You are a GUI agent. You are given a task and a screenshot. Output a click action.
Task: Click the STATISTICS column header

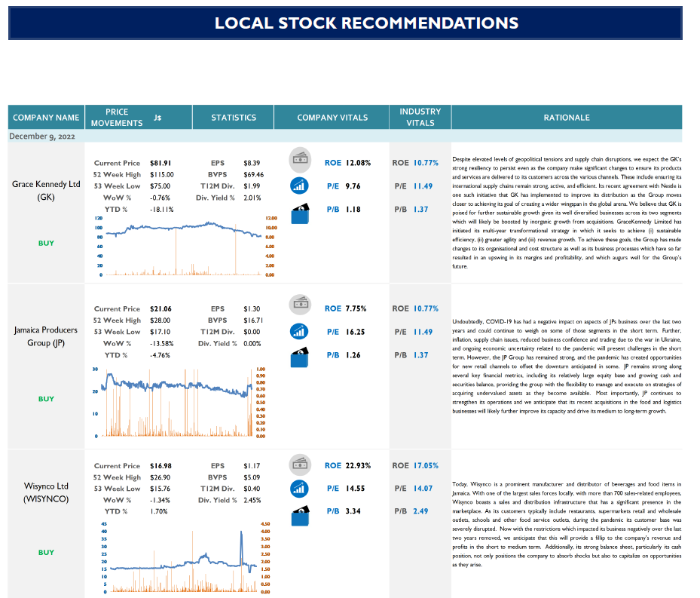[234, 118]
